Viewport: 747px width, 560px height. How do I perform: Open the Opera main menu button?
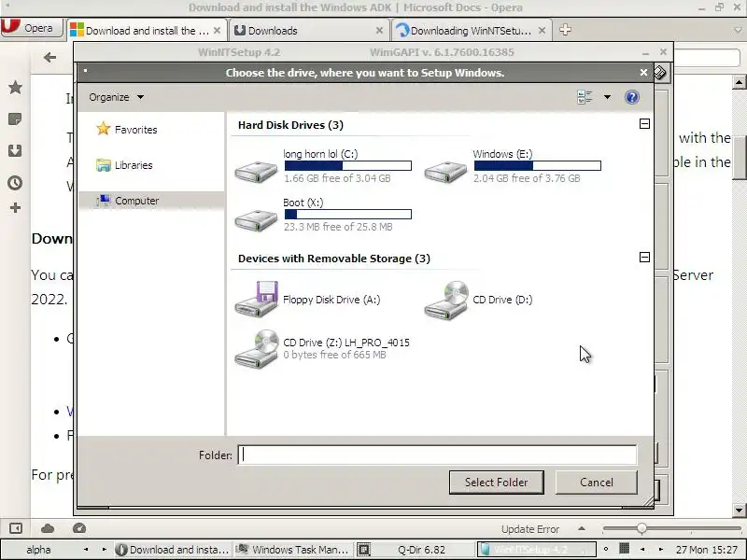(32, 28)
